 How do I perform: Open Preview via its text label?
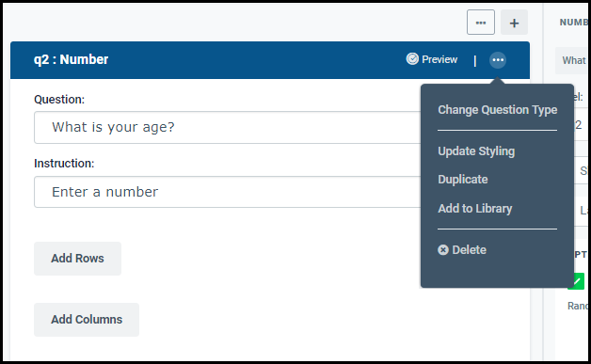tap(439, 59)
